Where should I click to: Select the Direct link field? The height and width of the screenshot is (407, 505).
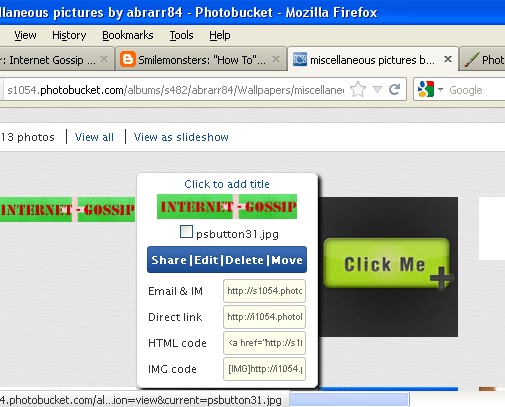[x=264, y=317]
